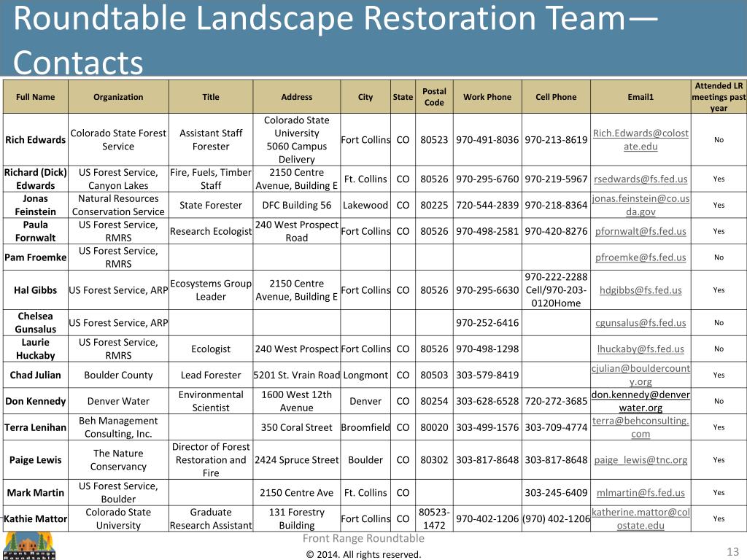This screenshot has width=747, height=560.
Task: Select the City column header
Action: (365, 97)
